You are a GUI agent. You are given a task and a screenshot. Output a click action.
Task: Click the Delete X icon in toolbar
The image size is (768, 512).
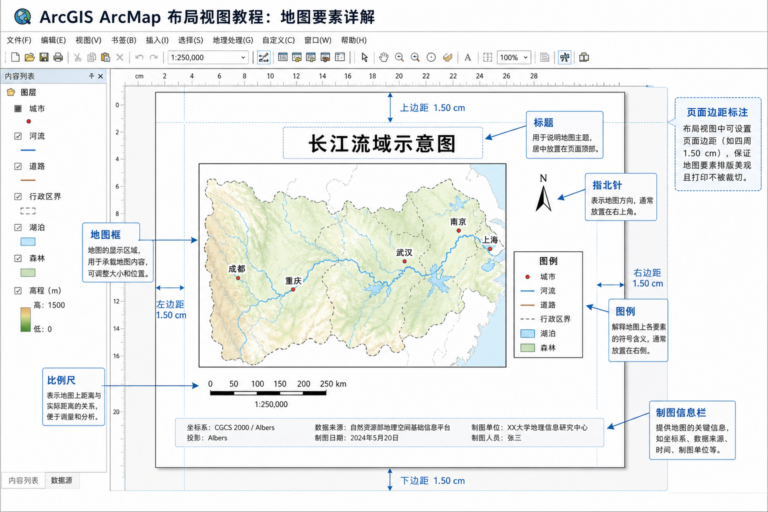pos(120,57)
